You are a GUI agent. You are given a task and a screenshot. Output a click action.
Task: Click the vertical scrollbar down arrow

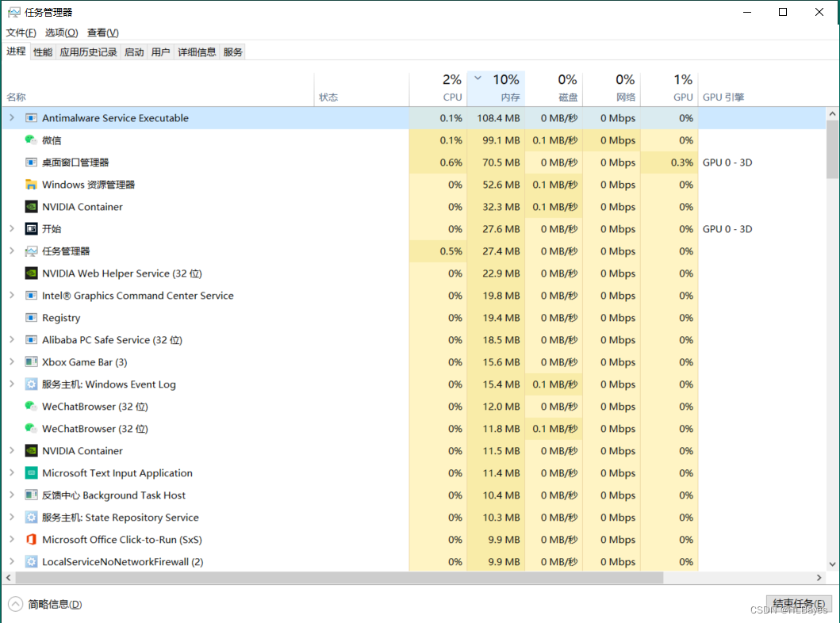pos(832,564)
